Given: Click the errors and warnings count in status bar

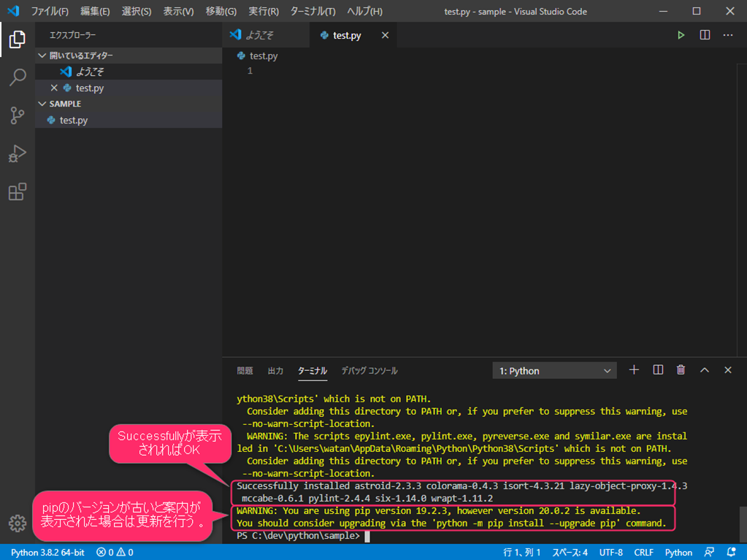Looking at the screenshot, I should point(115,553).
